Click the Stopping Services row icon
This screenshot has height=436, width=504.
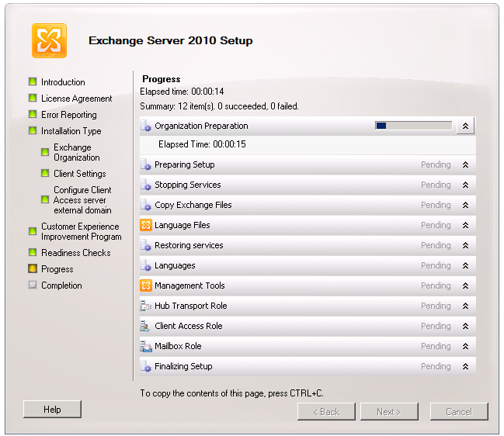[x=145, y=185]
